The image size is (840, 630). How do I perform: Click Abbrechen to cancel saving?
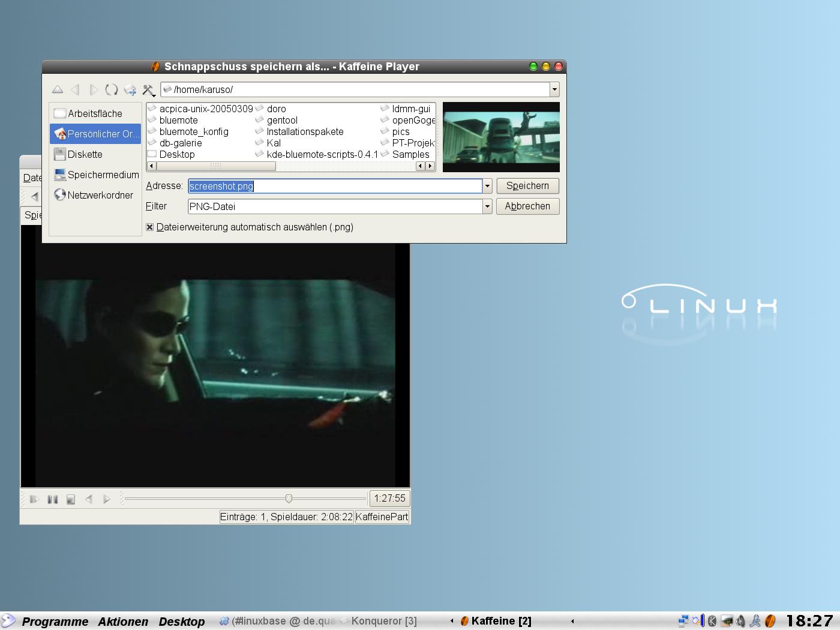(527, 206)
